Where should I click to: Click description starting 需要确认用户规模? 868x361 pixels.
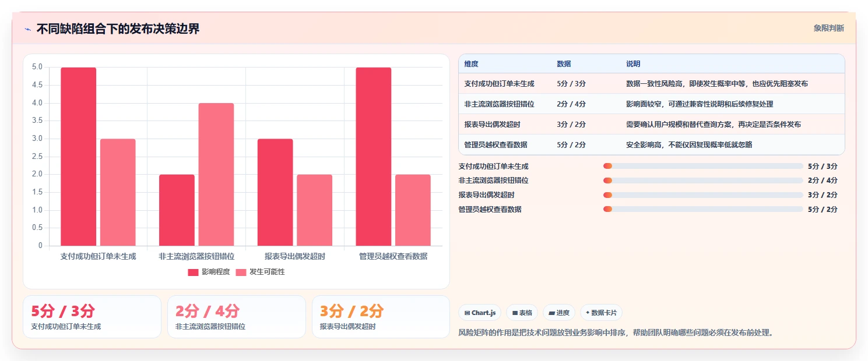coord(714,125)
